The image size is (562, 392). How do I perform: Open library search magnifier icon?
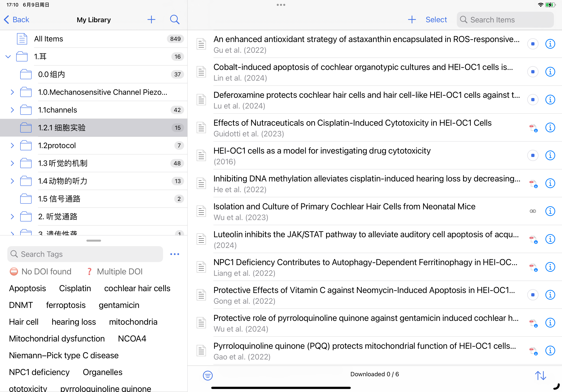[x=175, y=20]
